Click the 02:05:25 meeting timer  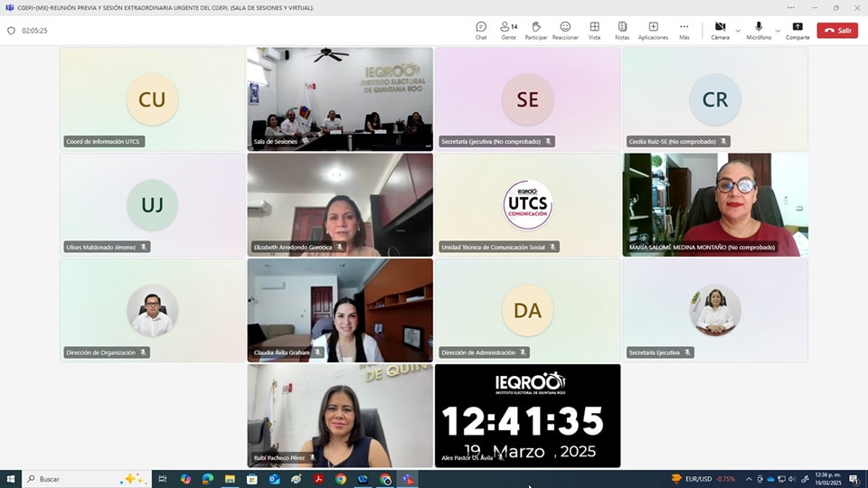click(34, 31)
